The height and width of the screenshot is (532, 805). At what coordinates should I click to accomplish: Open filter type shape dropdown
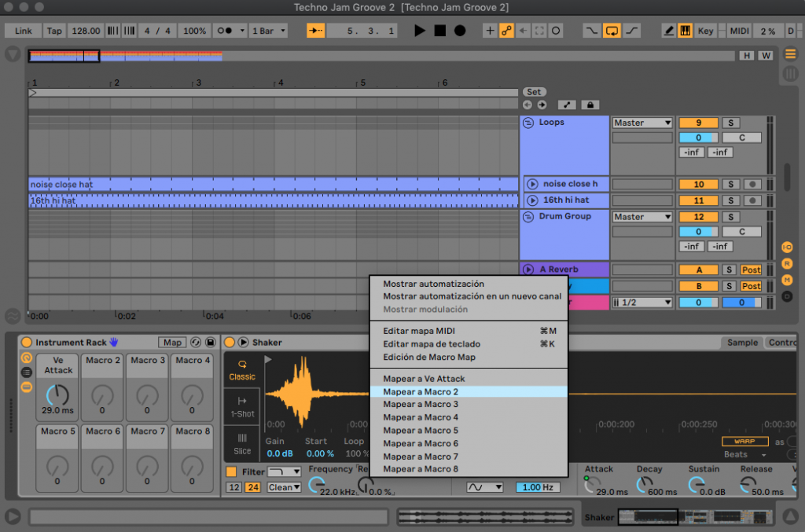284,471
